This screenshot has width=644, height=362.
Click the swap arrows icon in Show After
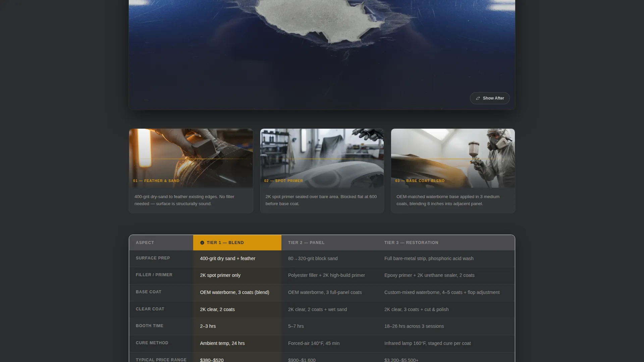pos(478,98)
